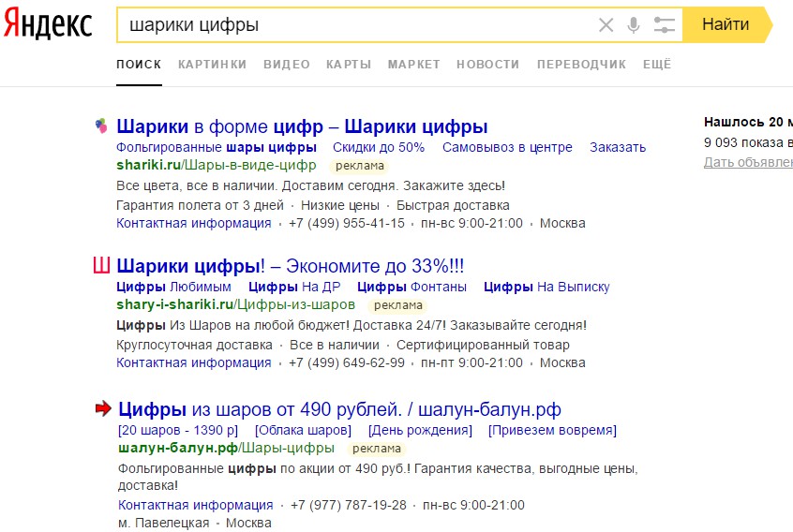Click the 'Дать объявление' link on the right
The height and width of the screenshot is (532, 793).
[x=749, y=162]
